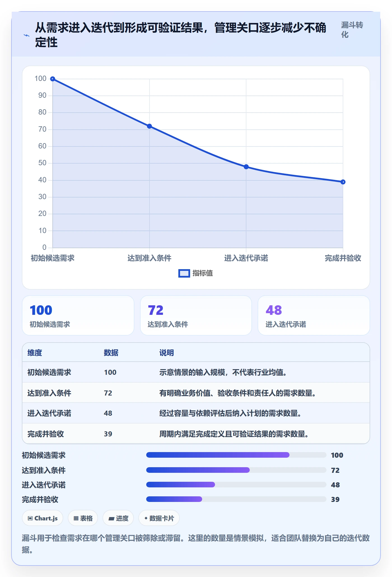Click description 经过容量与依赖评估后纳入计划的需求数量
This screenshot has height=577, width=392.
230,413
